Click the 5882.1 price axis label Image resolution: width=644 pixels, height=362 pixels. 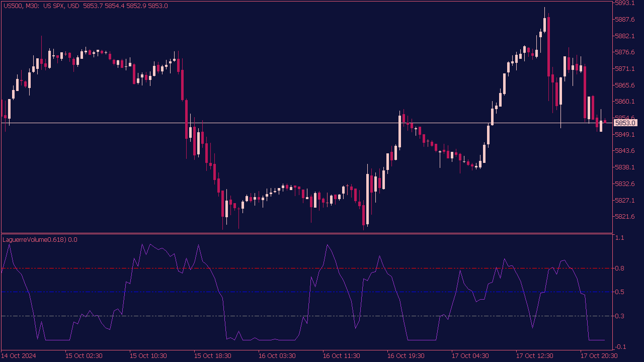624,36
